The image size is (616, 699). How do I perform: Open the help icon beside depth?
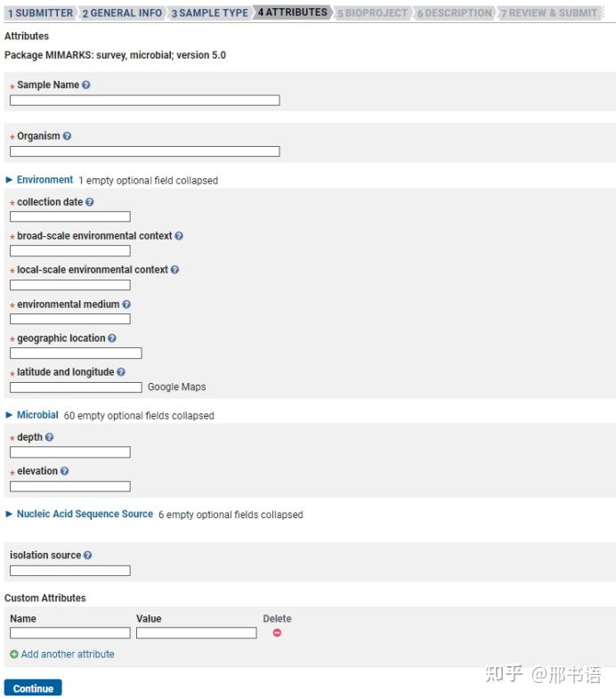coord(49,437)
